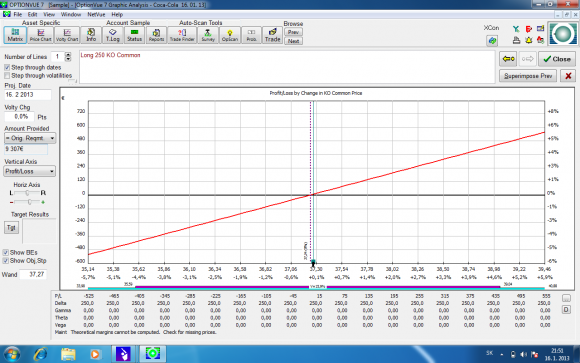The image size is (580, 363).
Task: Open Windows Start menu
Action: click(11, 354)
